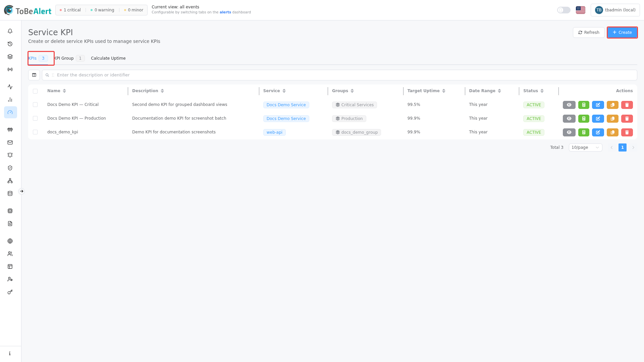
Task: Delete the docs_demo_kpi row
Action: (627, 132)
